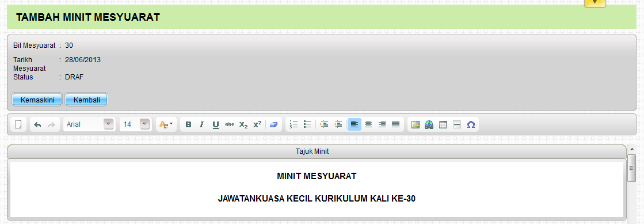Toggle italic text formatting
This screenshot has width=644, height=224.
click(x=201, y=124)
